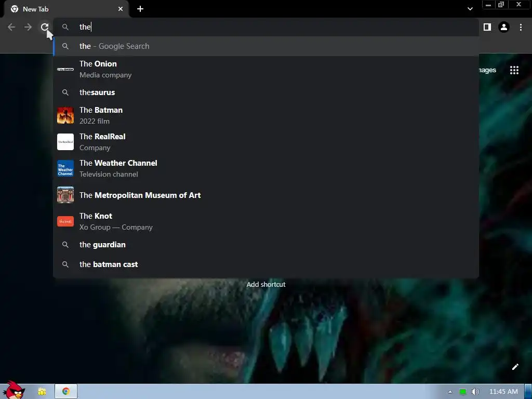Close the New Tab tab

(121, 9)
